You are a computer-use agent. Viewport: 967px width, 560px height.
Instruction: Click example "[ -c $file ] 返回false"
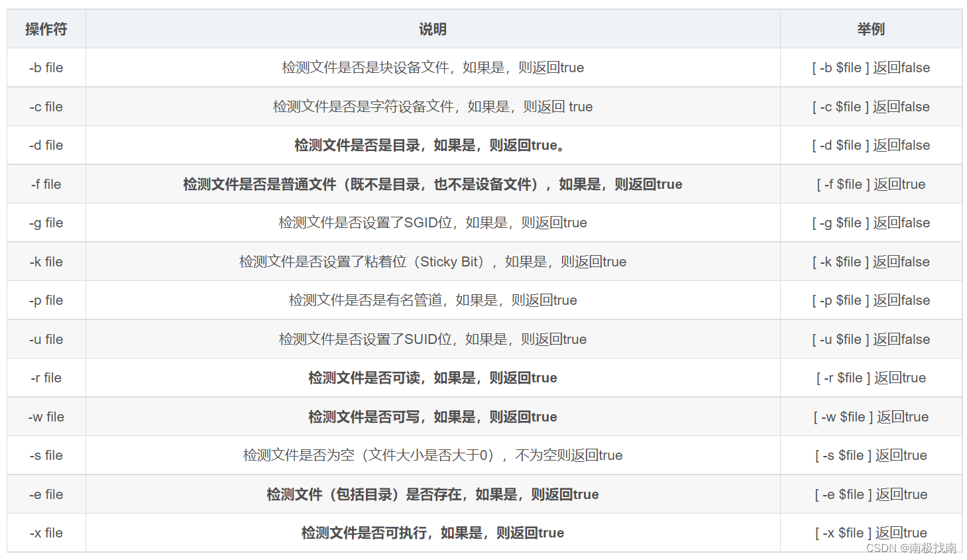click(x=871, y=107)
